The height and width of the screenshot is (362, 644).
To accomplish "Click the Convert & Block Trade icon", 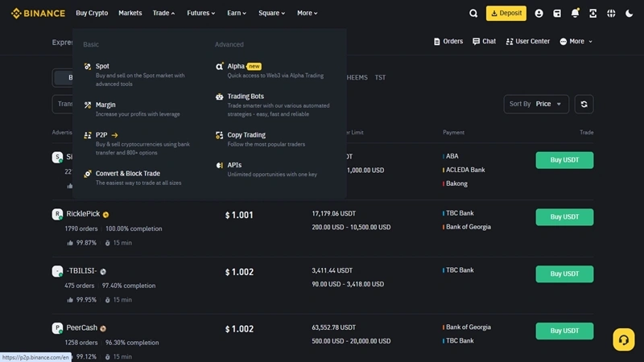I will [x=88, y=174].
